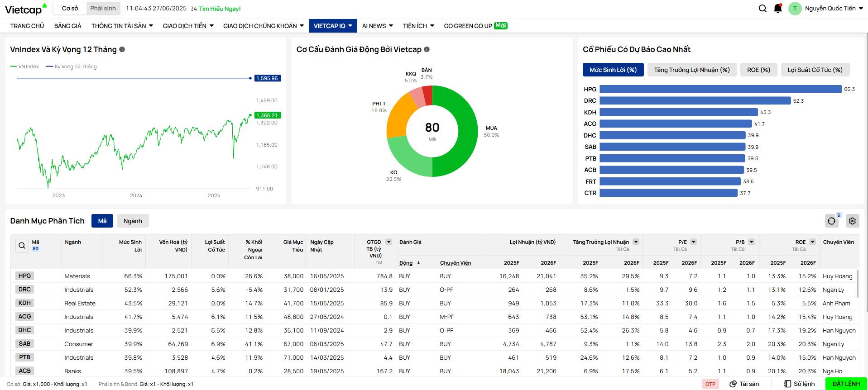Click the green MUA donut segment
Image resolution: width=868 pixels, height=390 pixels.
pyautogui.click(x=468, y=131)
